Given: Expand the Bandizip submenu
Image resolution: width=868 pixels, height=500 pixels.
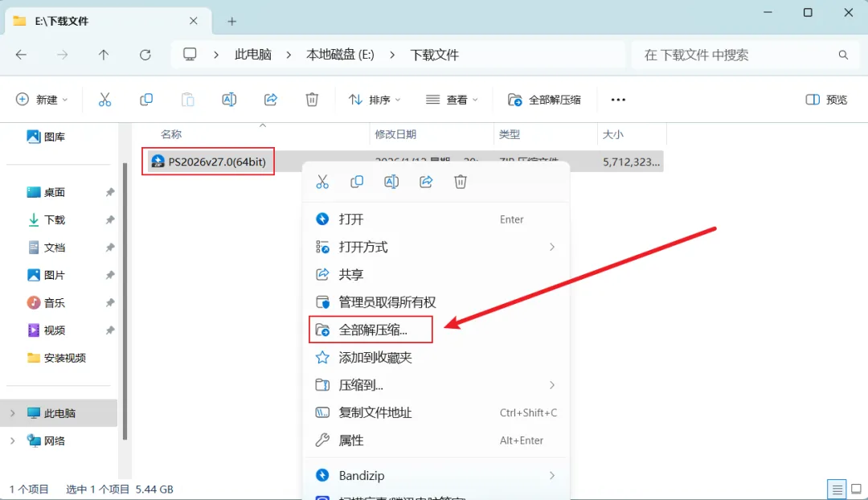Looking at the screenshot, I should (x=552, y=475).
